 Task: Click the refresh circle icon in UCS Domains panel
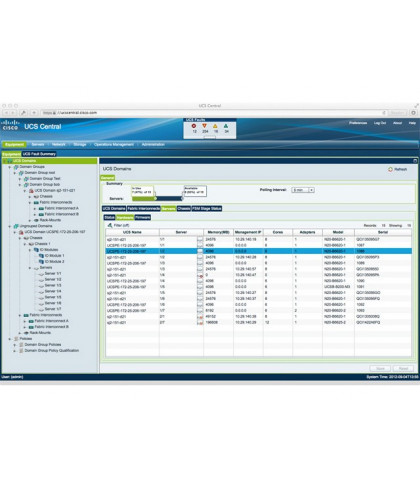tap(390, 169)
